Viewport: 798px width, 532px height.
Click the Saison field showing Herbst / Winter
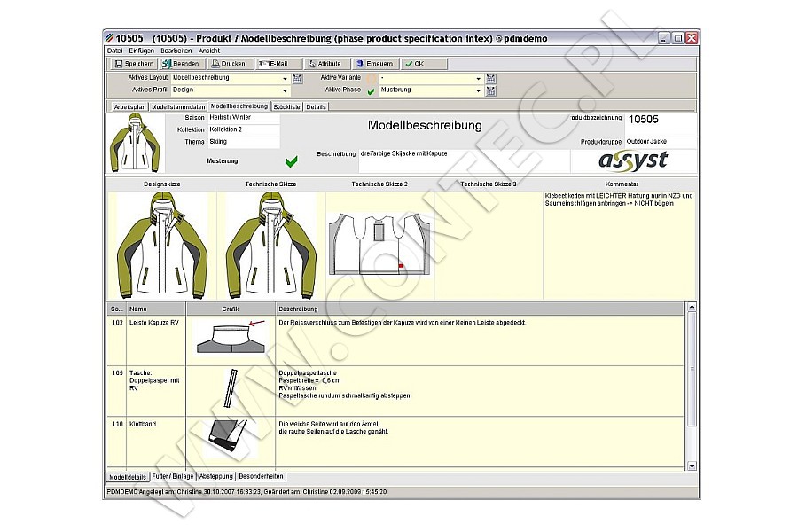(243, 118)
